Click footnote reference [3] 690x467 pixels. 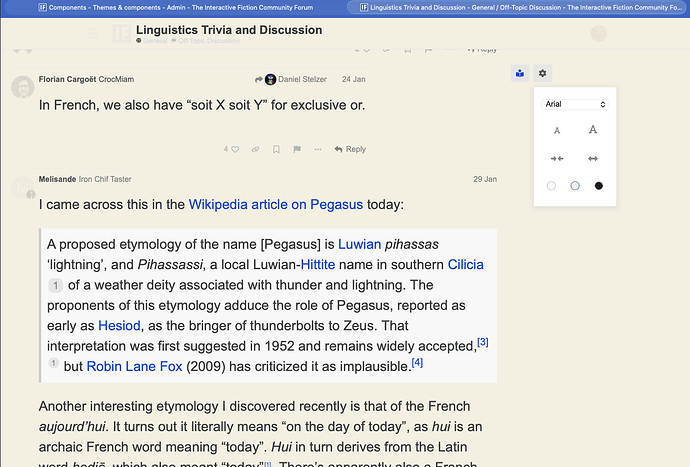(483, 342)
